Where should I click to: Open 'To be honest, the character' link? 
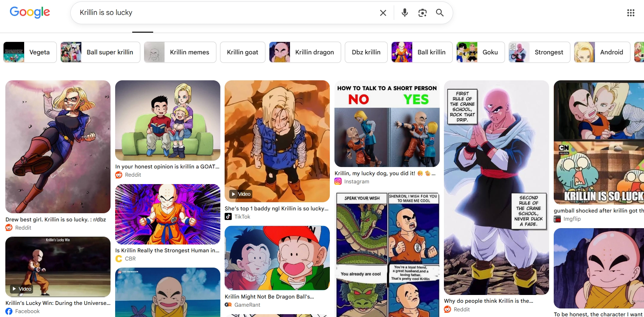(x=599, y=315)
